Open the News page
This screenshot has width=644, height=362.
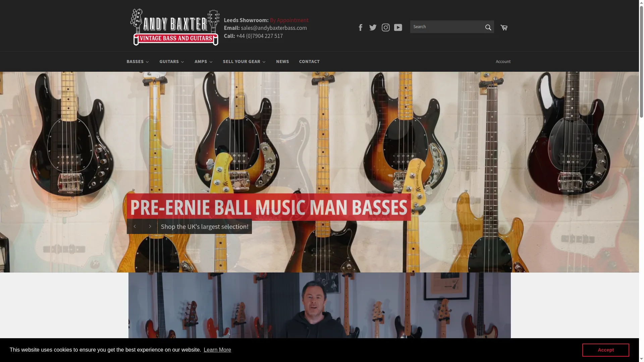[x=282, y=62]
